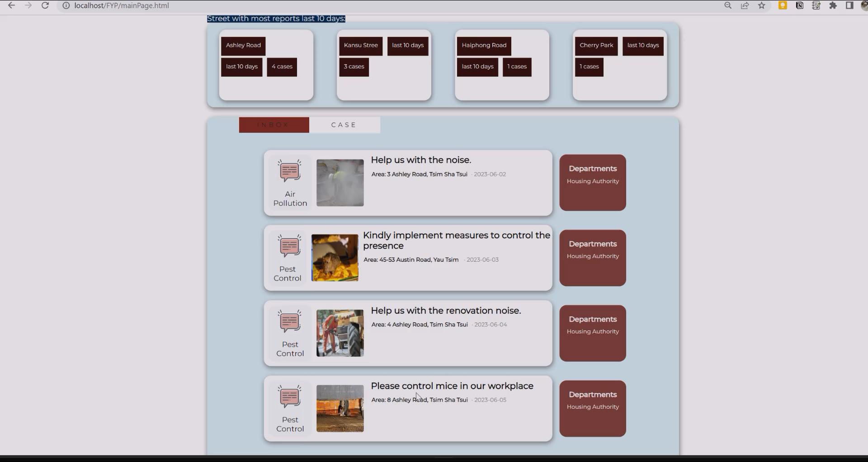Click the 4 cases badge
868x462 pixels.
282,66
